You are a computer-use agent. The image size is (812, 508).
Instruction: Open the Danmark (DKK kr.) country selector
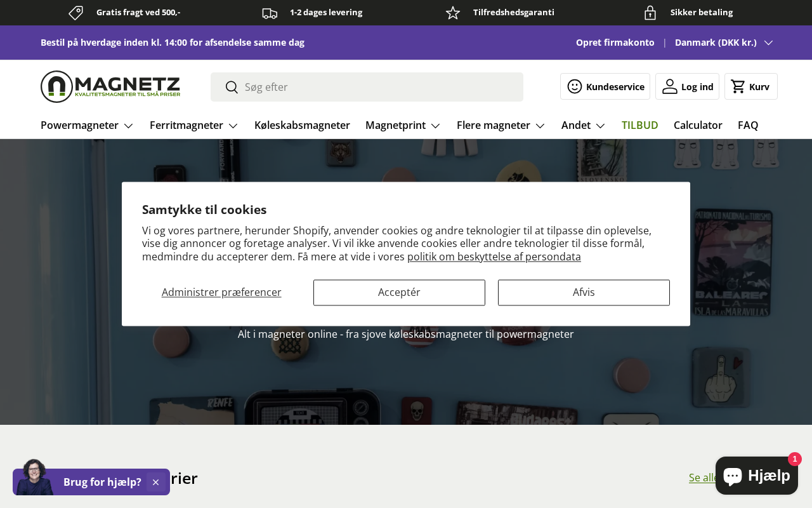[x=724, y=43]
